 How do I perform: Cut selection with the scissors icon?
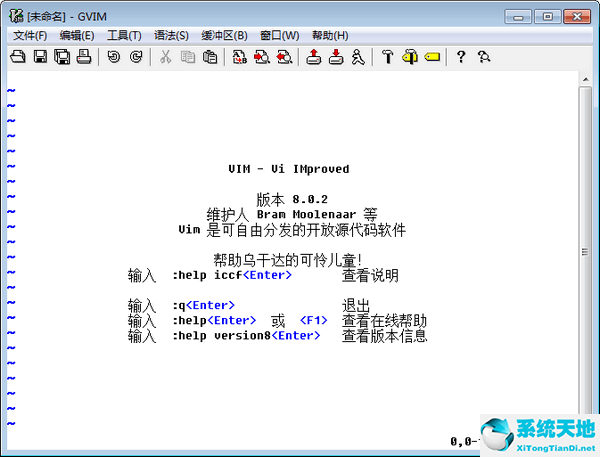click(165, 57)
